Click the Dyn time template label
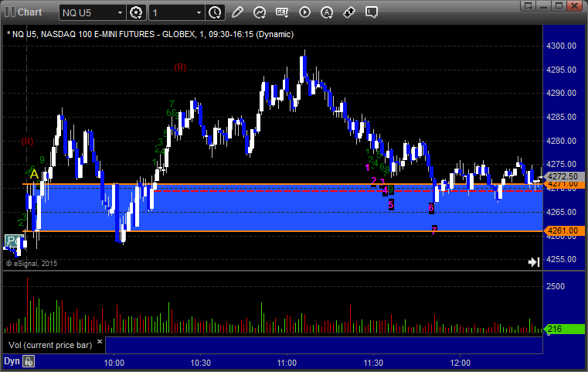The height and width of the screenshot is (372, 588). pyautogui.click(x=12, y=361)
